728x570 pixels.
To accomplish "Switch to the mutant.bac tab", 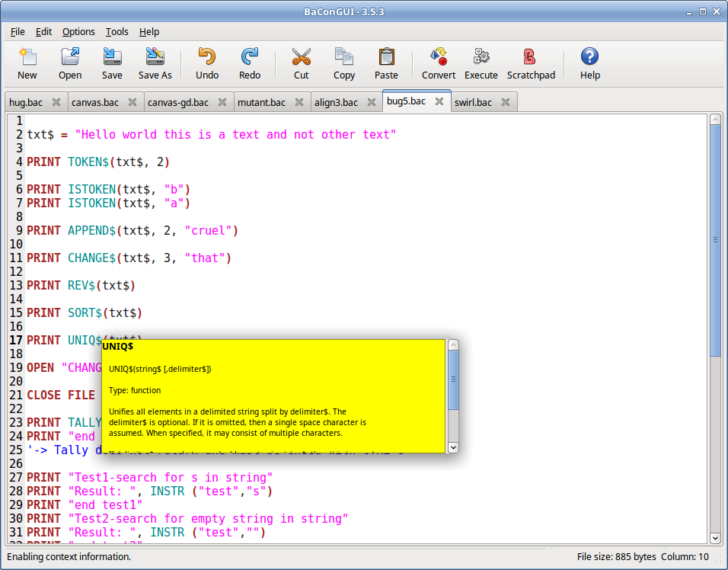I will 261,102.
